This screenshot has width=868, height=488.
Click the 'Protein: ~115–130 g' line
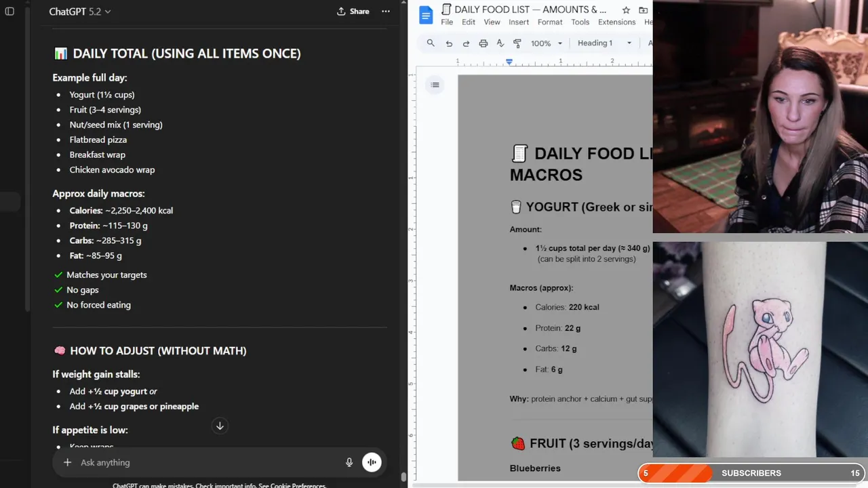[x=108, y=226]
